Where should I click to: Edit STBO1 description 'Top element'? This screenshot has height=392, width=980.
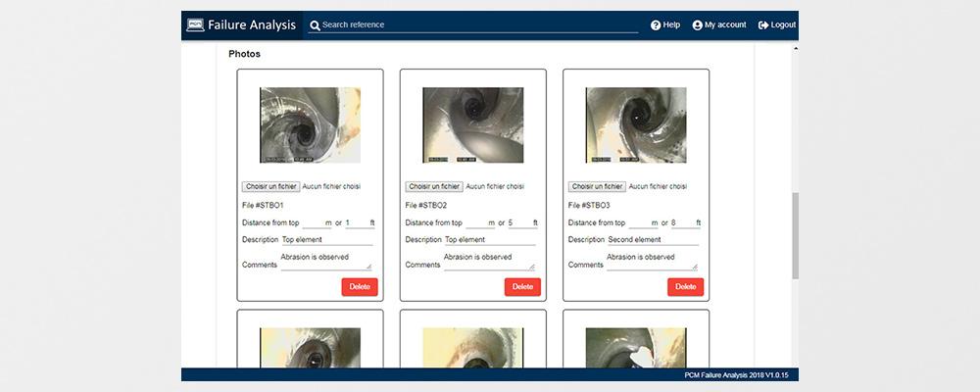point(326,239)
